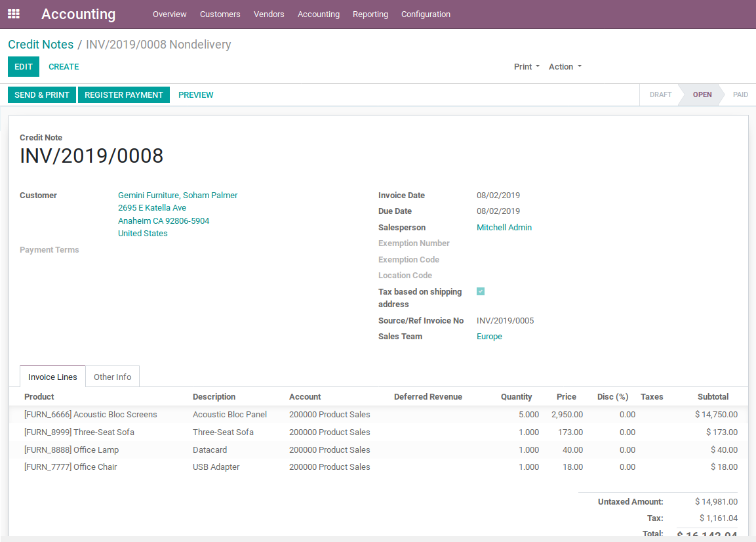
Task: Select the Invoice Lines tab
Action: pos(52,377)
